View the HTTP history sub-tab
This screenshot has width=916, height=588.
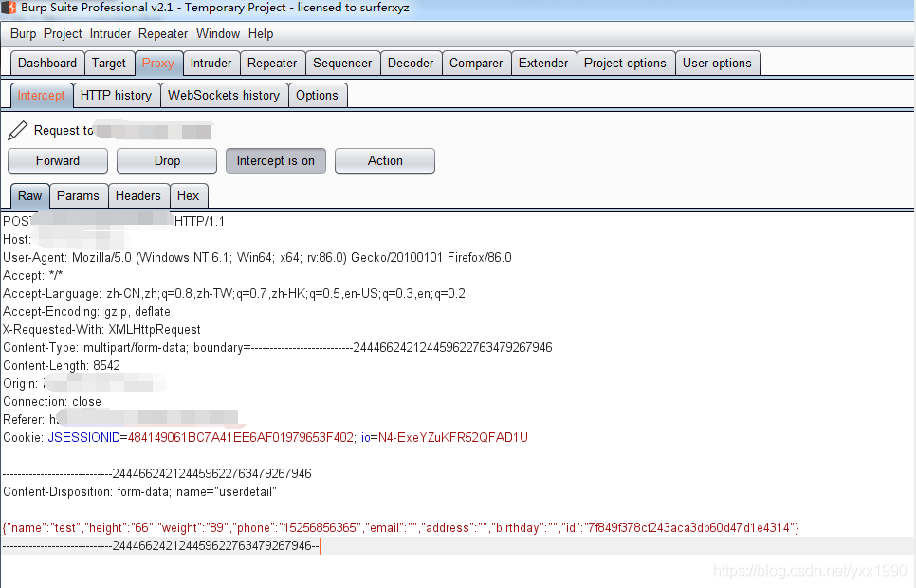[117, 95]
